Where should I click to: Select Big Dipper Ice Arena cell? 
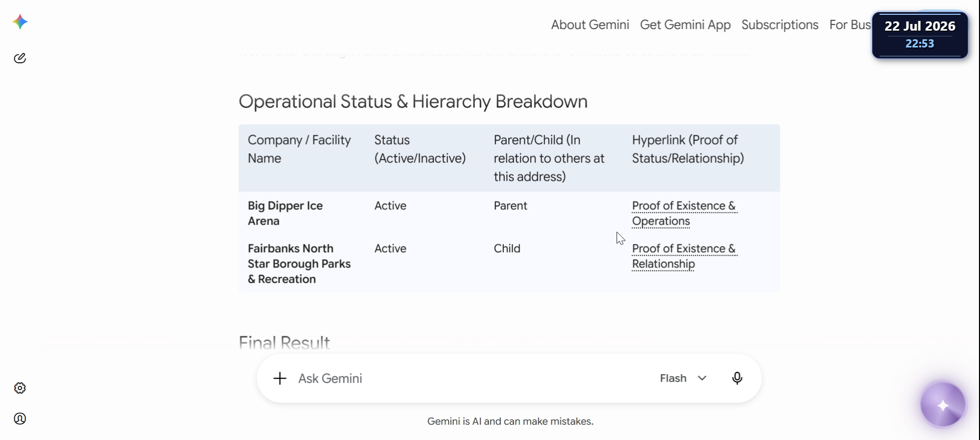285,213
